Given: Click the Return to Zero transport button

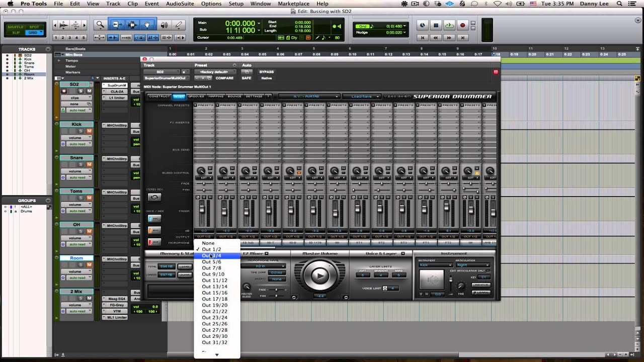Looking at the screenshot, I should pos(423,37).
